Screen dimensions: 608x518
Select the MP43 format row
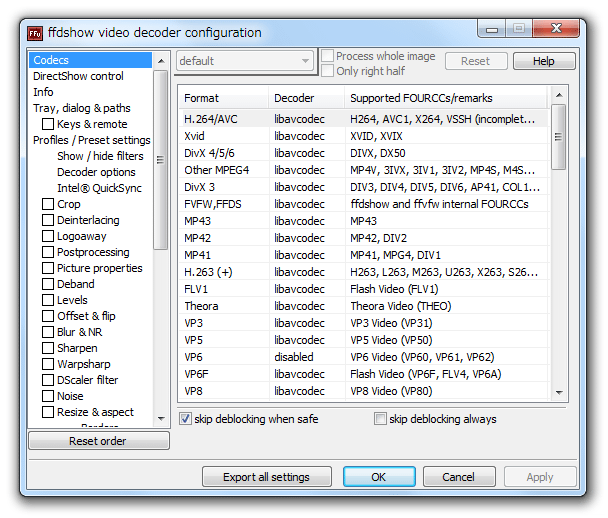(x=364, y=221)
